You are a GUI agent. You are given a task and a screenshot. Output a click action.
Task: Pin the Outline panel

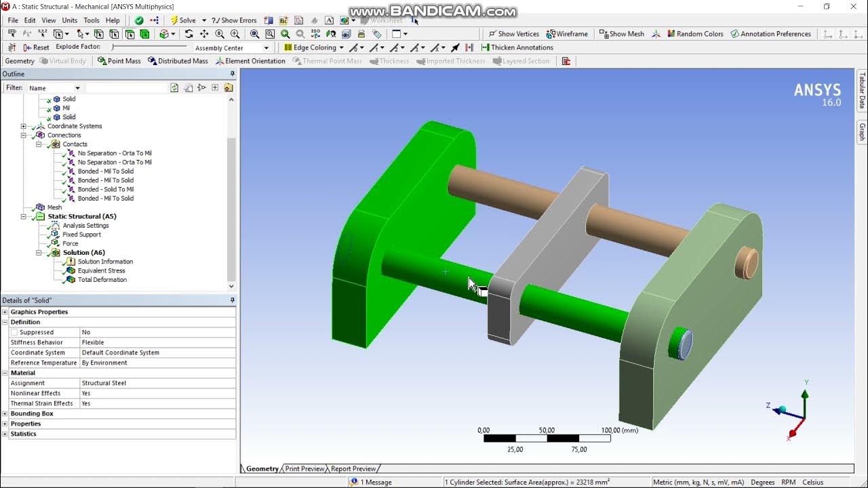pyautogui.click(x=232, y=74)
